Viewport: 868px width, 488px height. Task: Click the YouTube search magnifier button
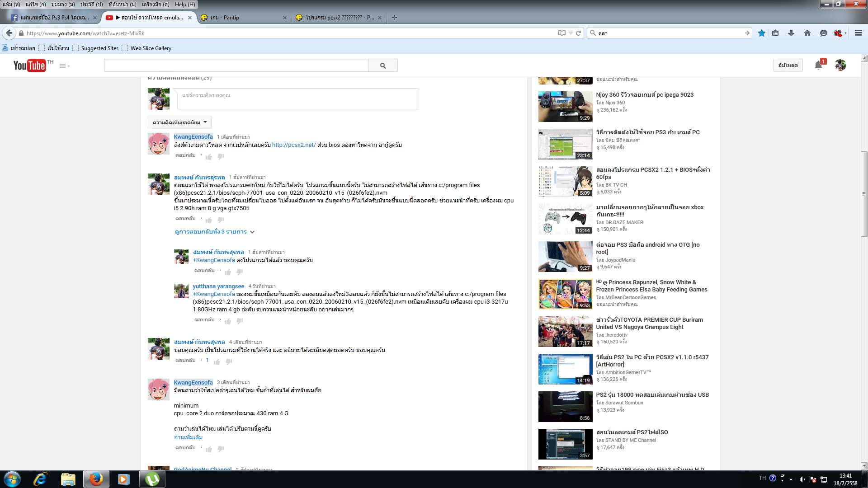[x=383, y=66]
